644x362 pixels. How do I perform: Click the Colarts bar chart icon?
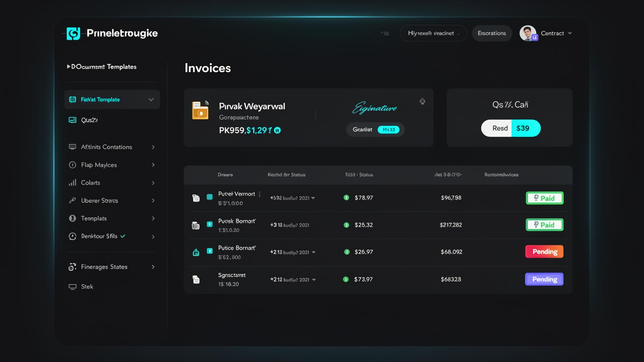click(x=72, y=183)
